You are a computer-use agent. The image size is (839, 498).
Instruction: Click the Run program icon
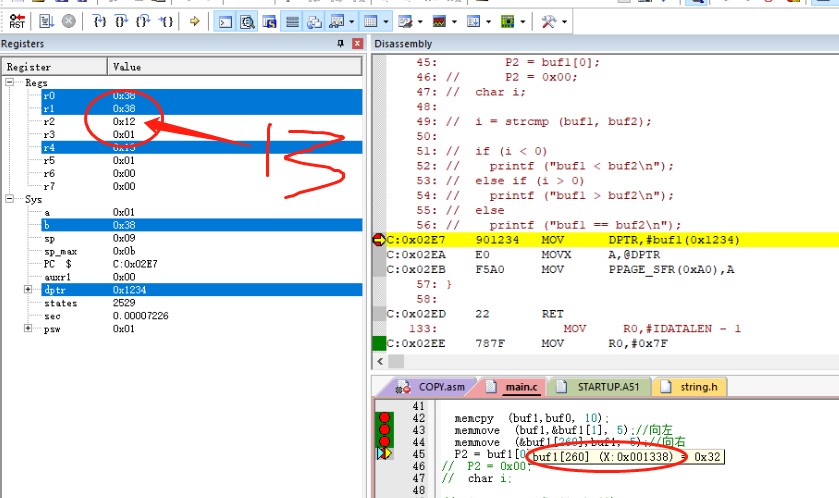(46, 21)
